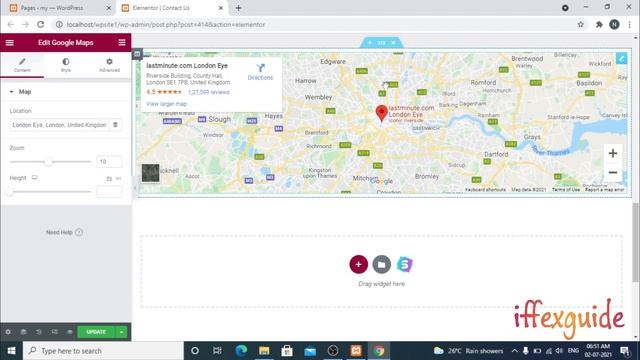Click the empty Height value field
Viewport: 640px width, 360px height.
[x=109, y=191]
